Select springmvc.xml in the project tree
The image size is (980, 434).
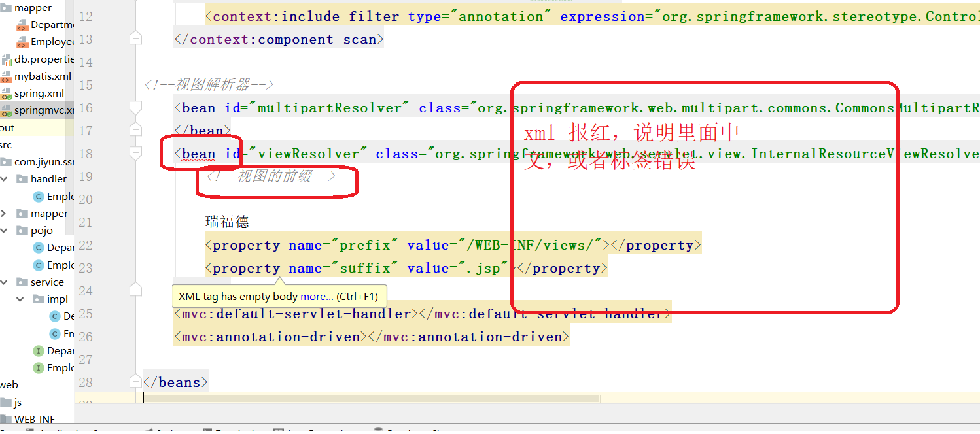45,110
